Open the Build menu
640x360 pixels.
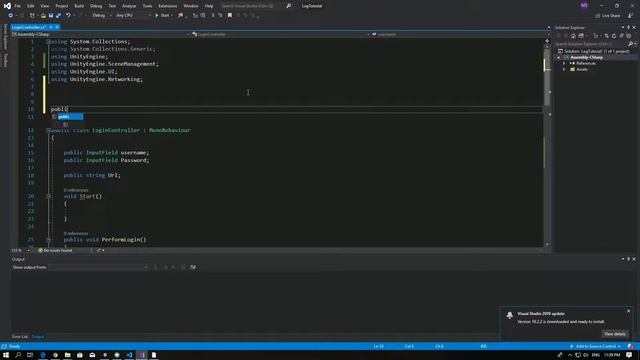(x=79, y=6)
